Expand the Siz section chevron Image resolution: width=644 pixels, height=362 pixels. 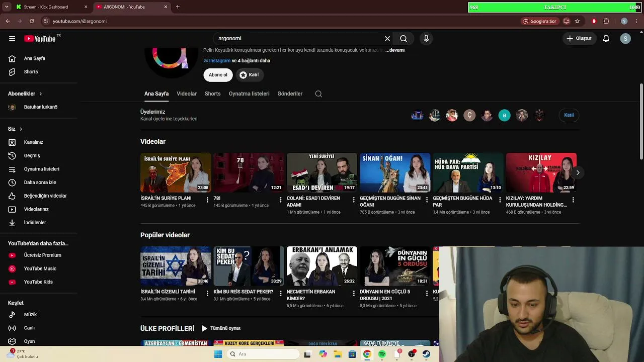pyautogui.click(x=21, y=129)
